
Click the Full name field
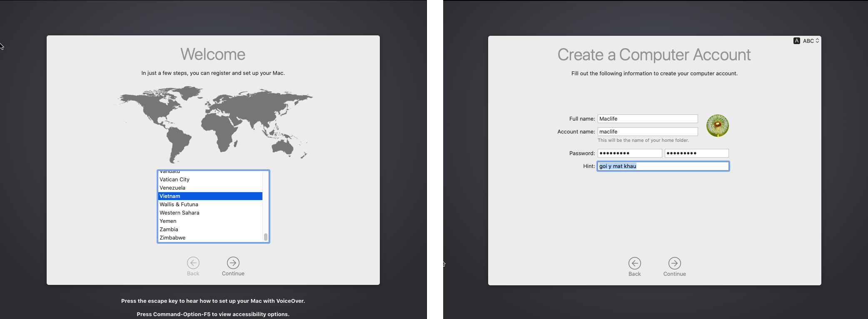tap(647, 119)
